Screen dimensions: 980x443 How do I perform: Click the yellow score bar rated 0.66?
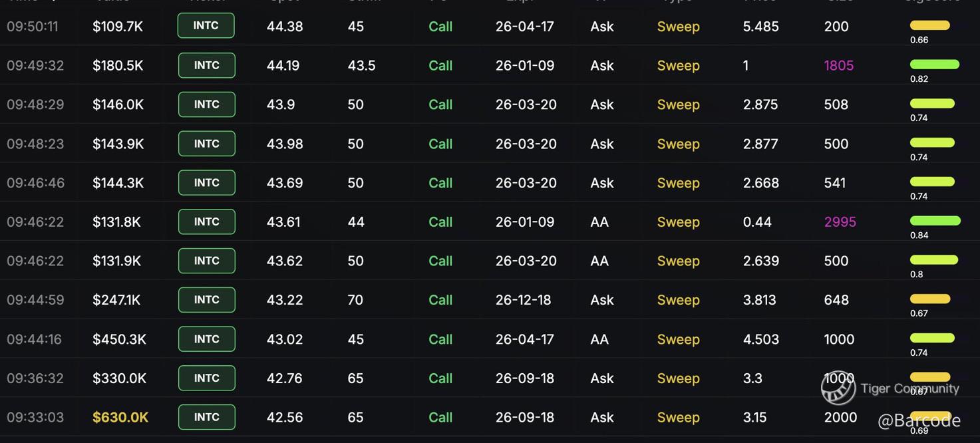pos(929,25)
